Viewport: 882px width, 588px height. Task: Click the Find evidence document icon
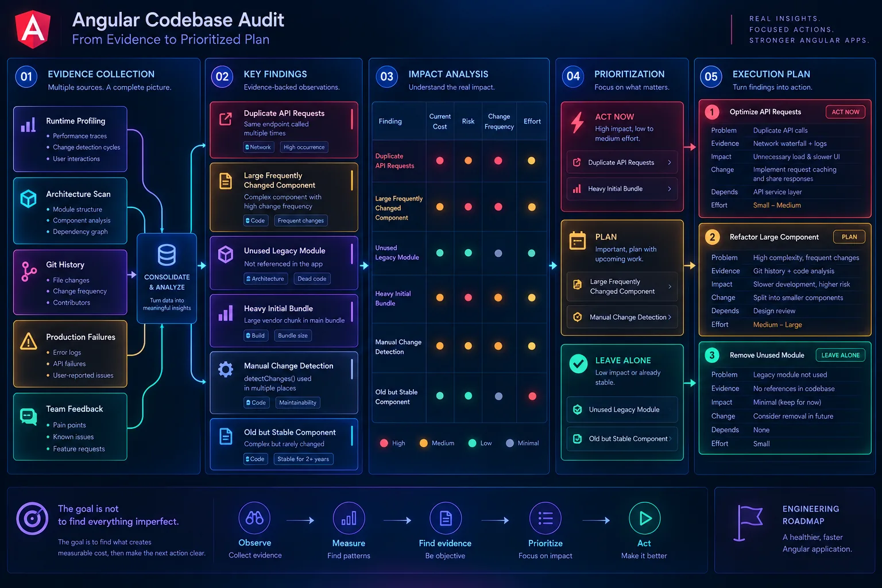[446, 519]
